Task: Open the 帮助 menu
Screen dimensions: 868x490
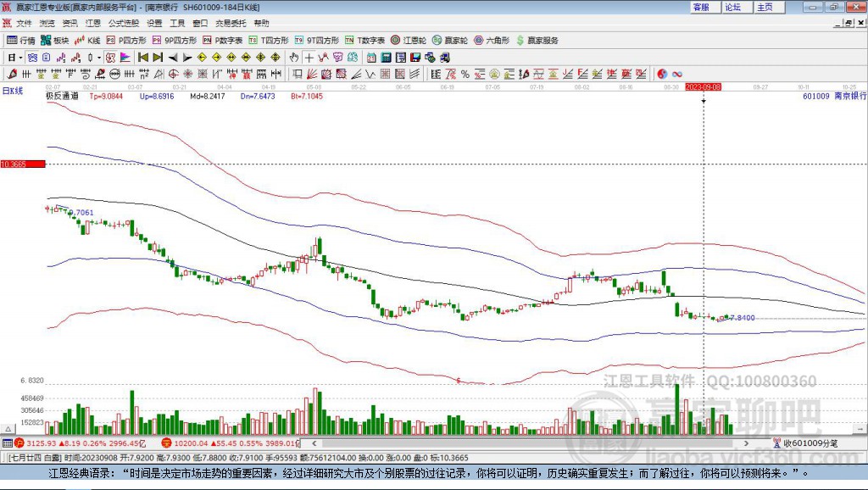Action: pos(261,23)
